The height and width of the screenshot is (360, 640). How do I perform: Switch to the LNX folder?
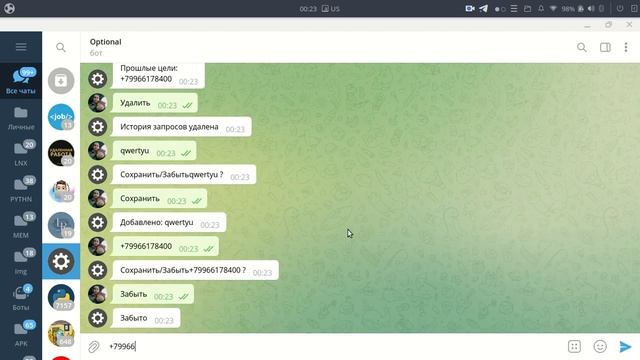tap(21, 154)
